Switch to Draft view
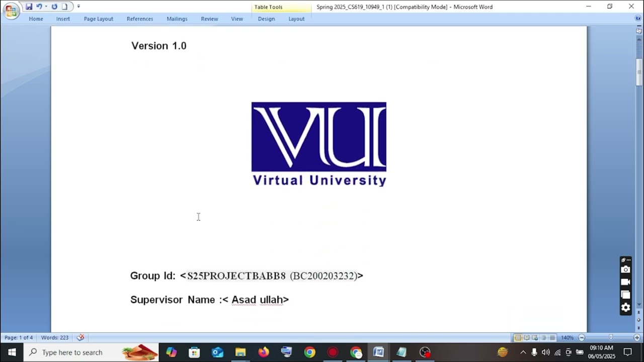The width and height of the screenshot is (644, 362). (552, 338)
